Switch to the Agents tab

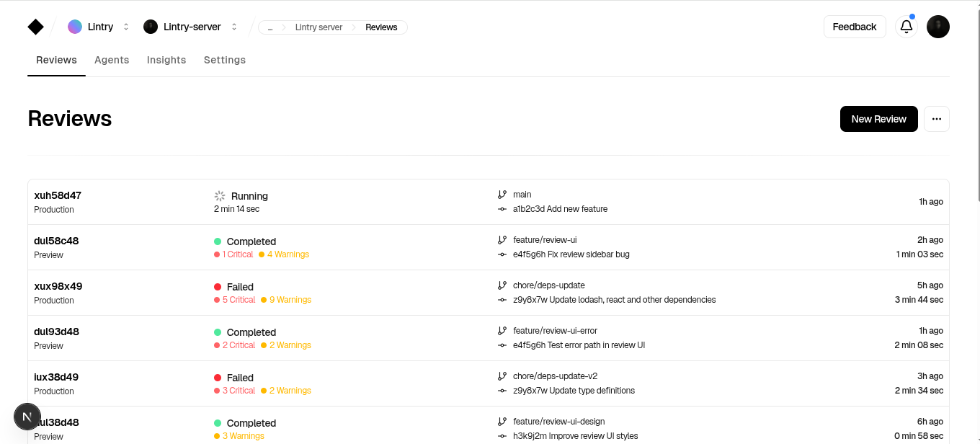[112, 60]
